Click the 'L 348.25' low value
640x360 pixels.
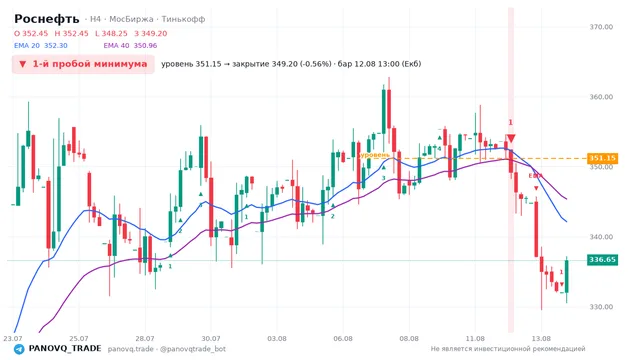pyautogui.click(x=111, y=33)
